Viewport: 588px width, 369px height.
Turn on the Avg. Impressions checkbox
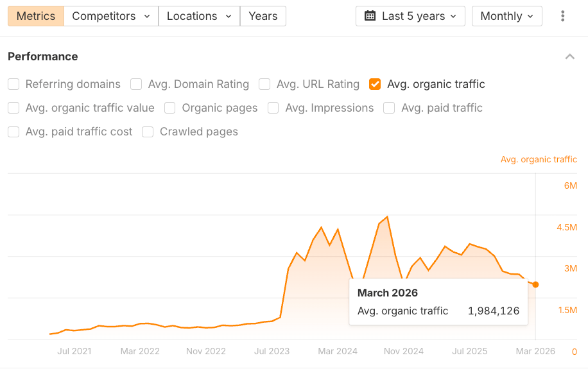point(273,108)
